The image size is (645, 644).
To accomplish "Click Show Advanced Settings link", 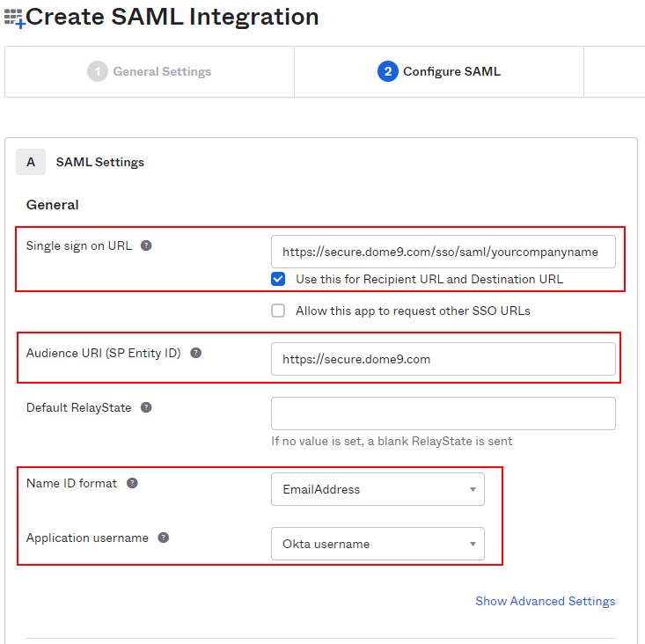I will (x=545, y=601).
